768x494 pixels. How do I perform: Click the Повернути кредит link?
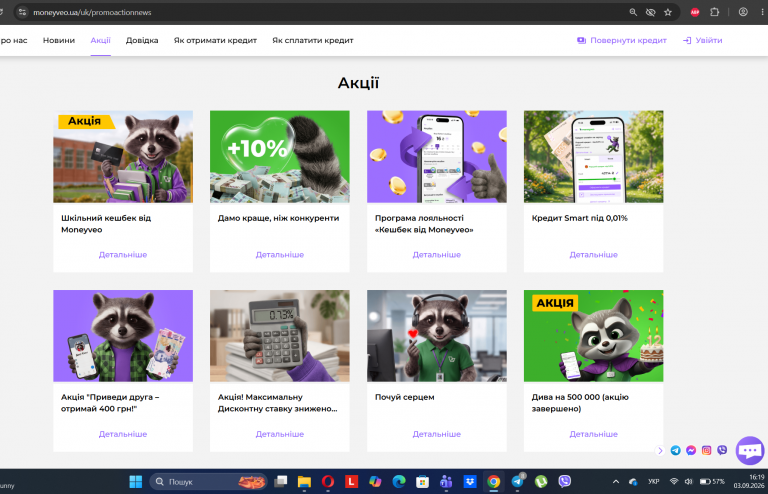[622, 40]
